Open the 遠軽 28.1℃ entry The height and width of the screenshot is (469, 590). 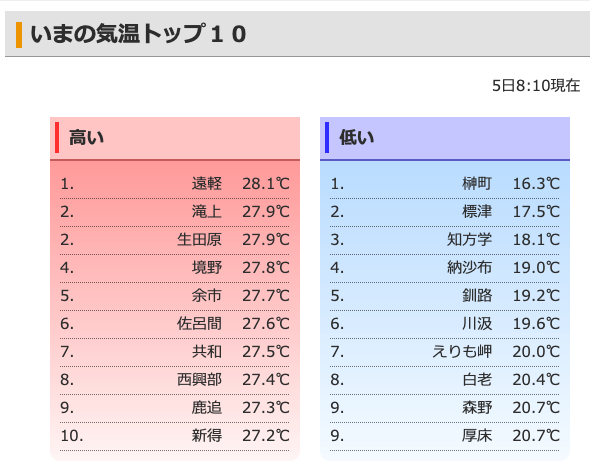(175, 184)
